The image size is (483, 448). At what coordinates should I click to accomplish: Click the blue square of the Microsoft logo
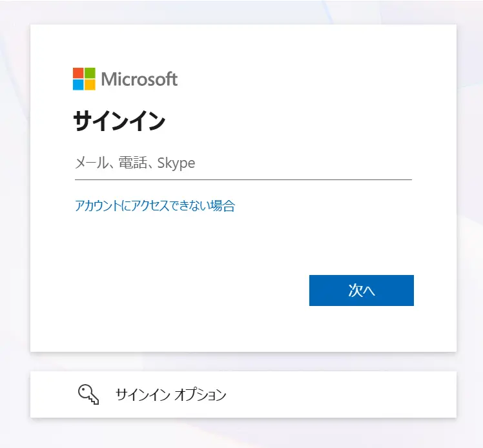pos(78,85)
